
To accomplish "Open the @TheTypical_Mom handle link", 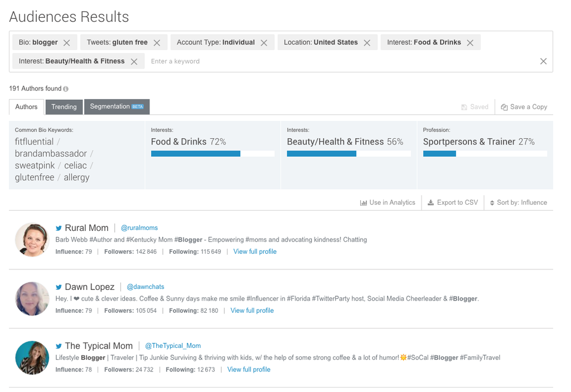I will click(x=173, y=346).
